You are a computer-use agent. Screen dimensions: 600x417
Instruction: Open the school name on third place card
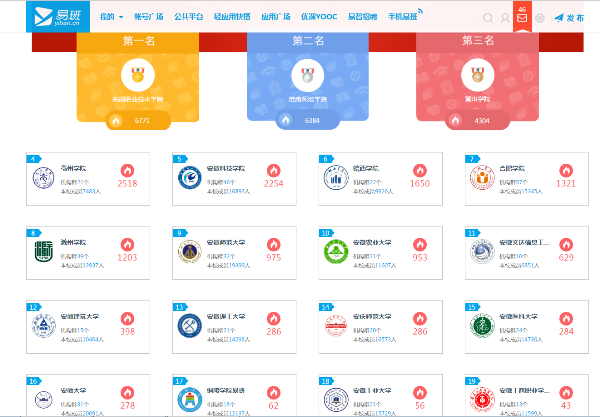478,99
